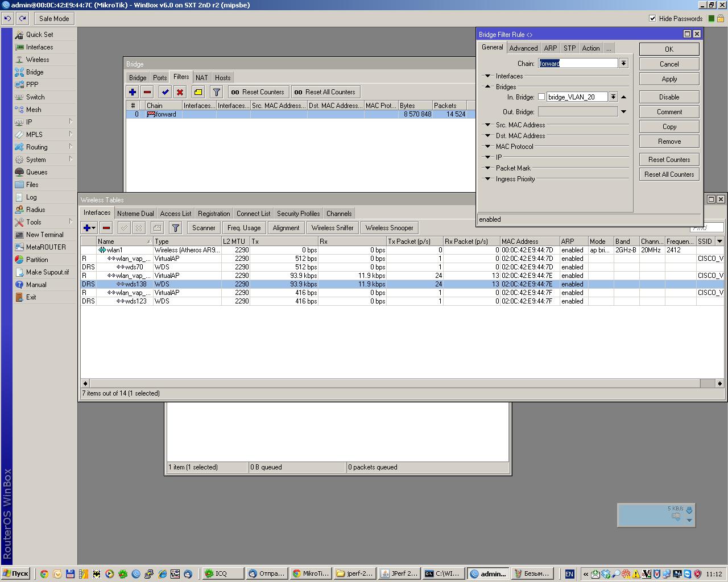Image resolution: width=728 pixels, height=582 pixels.
Task: Toggle the Hide Passwords checkbox
Action: pyautogui.click(x=652, y=19)
